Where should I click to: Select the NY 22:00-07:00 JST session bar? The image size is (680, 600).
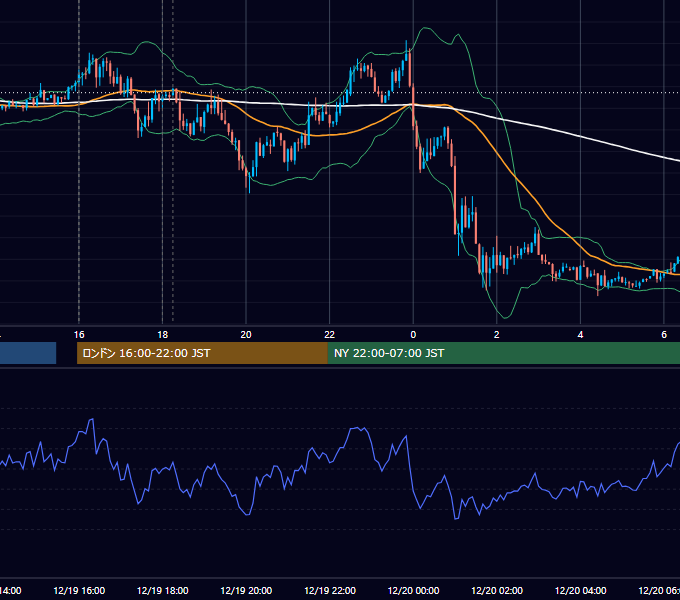[503, 353]
